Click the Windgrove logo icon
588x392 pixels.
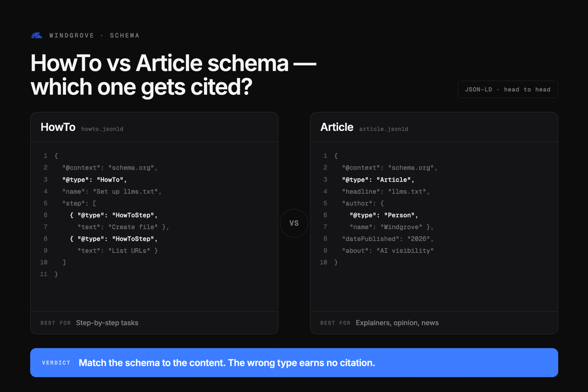pyautogui.click(x=37, y=35)
